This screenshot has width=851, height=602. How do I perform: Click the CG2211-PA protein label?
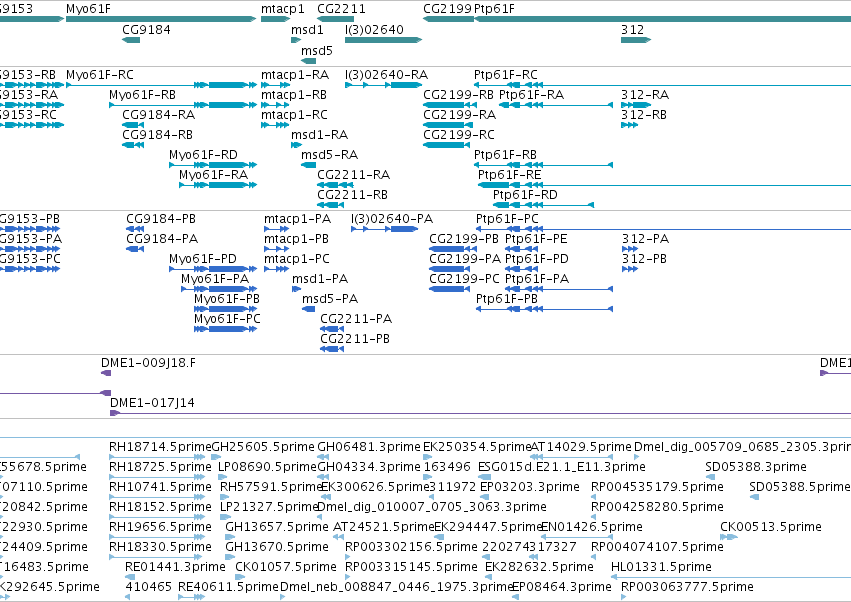coord(357,319)
